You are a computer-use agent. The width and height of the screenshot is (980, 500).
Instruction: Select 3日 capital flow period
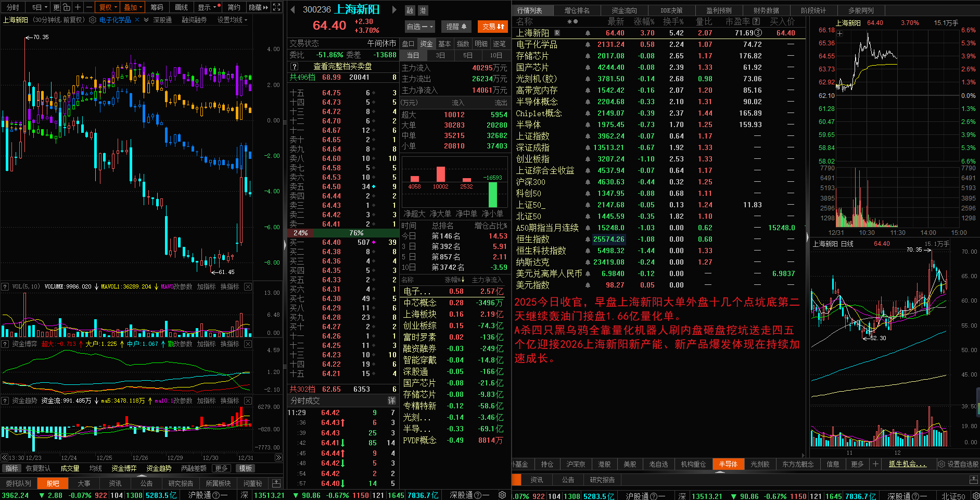(440, 55)
